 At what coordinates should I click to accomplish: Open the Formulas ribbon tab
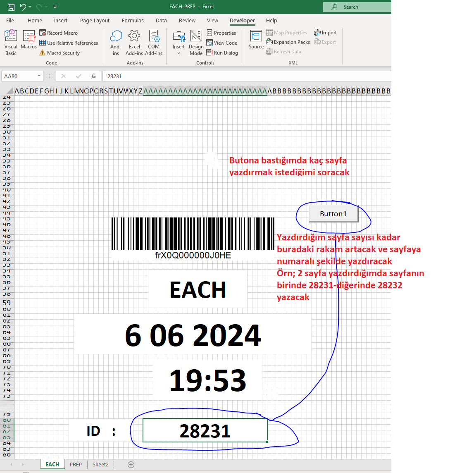(133, 20)
